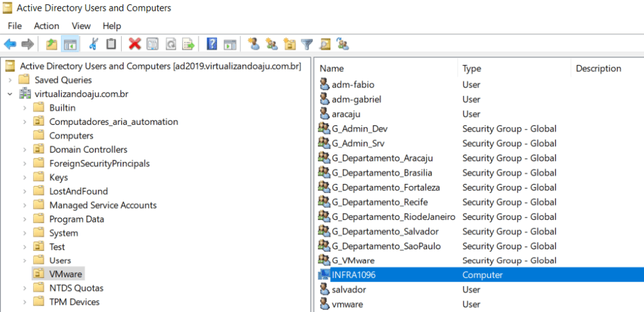
Task: Collapse the virtualizandoaju.com.br domain node
Action: pos(10,94)
